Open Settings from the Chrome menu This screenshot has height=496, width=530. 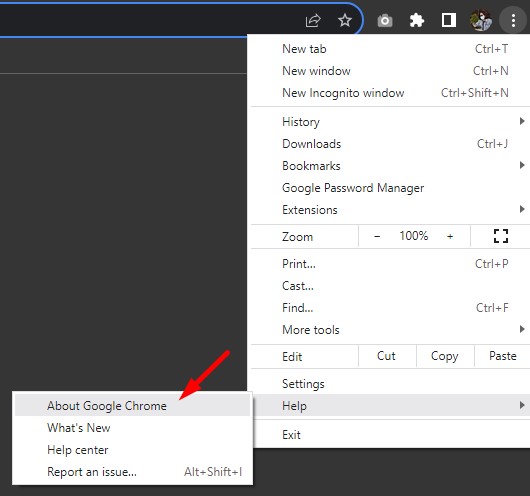click(390, 383)
